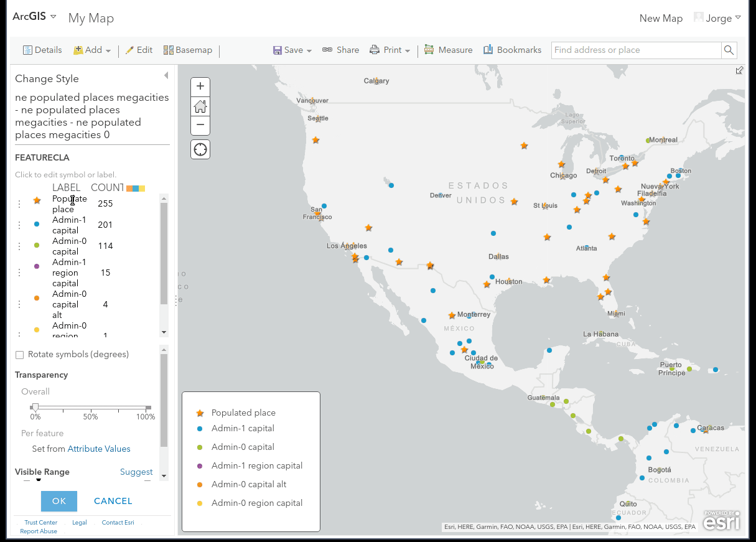Go to default map extent home
This screenshot has width=756, height=542.
coord(200,106)
